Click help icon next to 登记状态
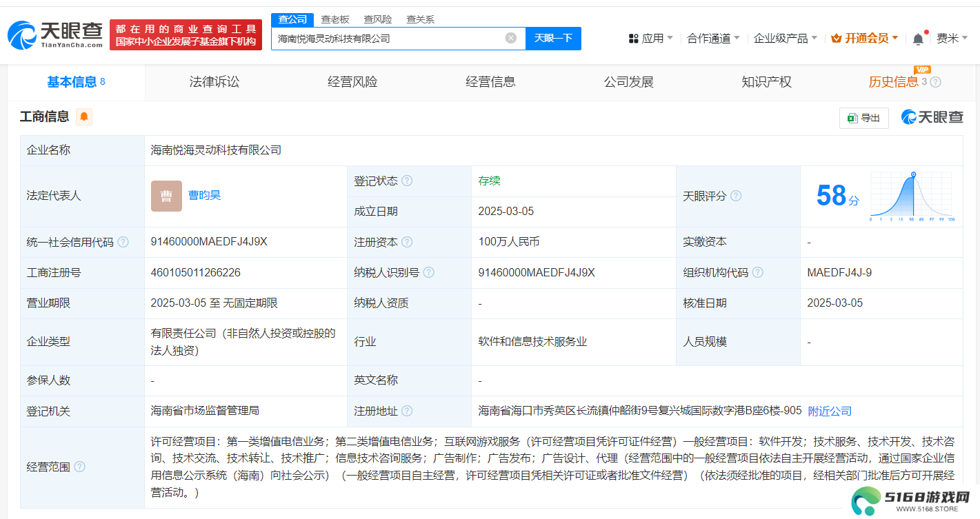The width and height of the screenshot is (980, 519). pos(407,181)
